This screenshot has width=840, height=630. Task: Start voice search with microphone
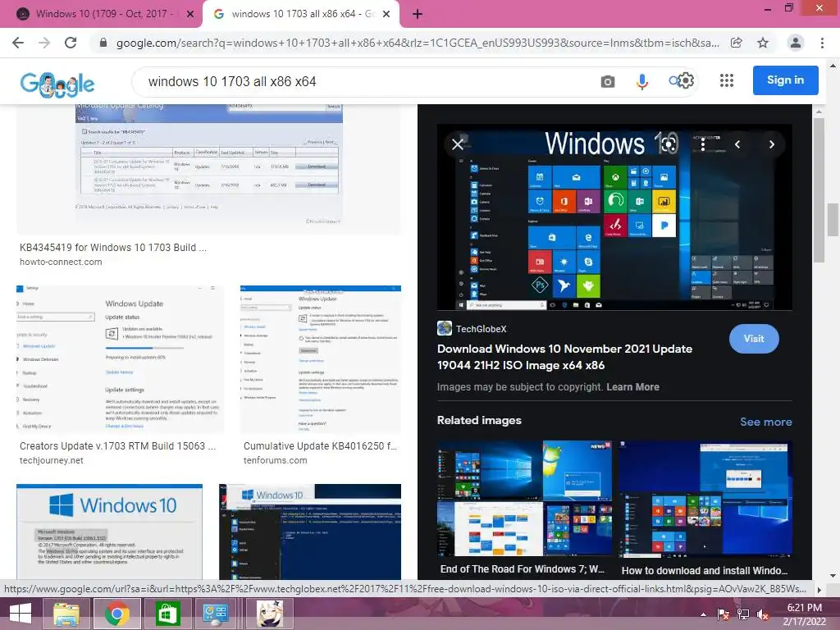click(641, 81)
